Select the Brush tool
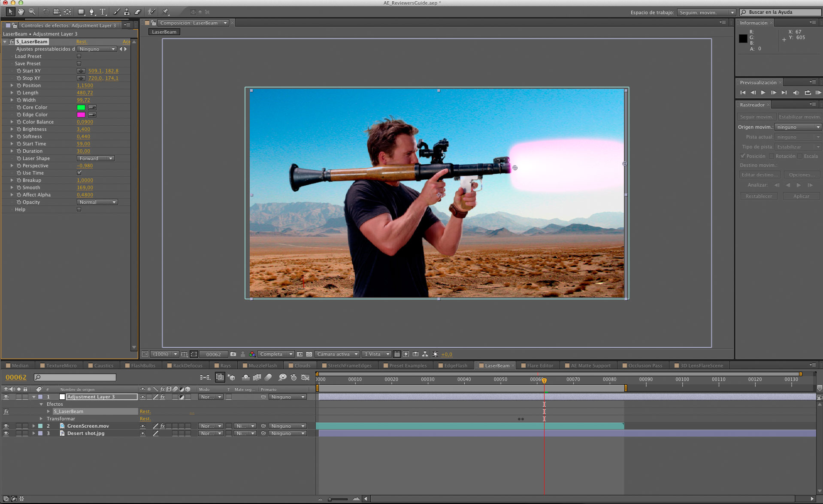The height and width of the screenshot is (504, 823). pyautogui.click(x=116, y=12)
